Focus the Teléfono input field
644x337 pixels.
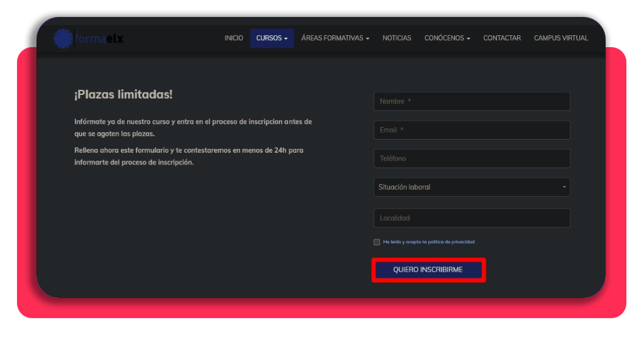tap(472, 158)
